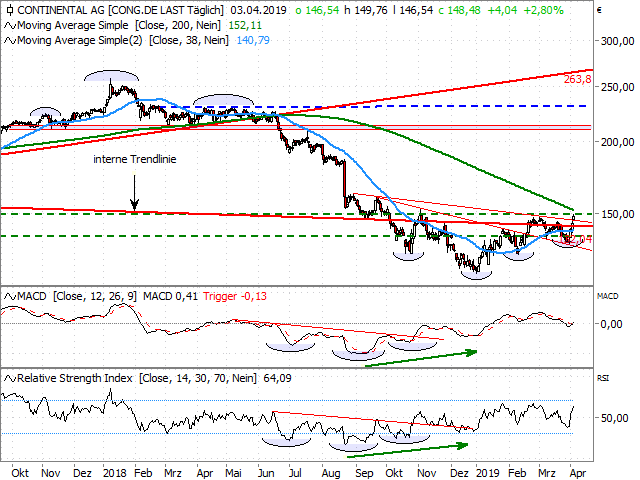
Task: Click the Aug month label on timeline
Action: [x=331, y=473]
